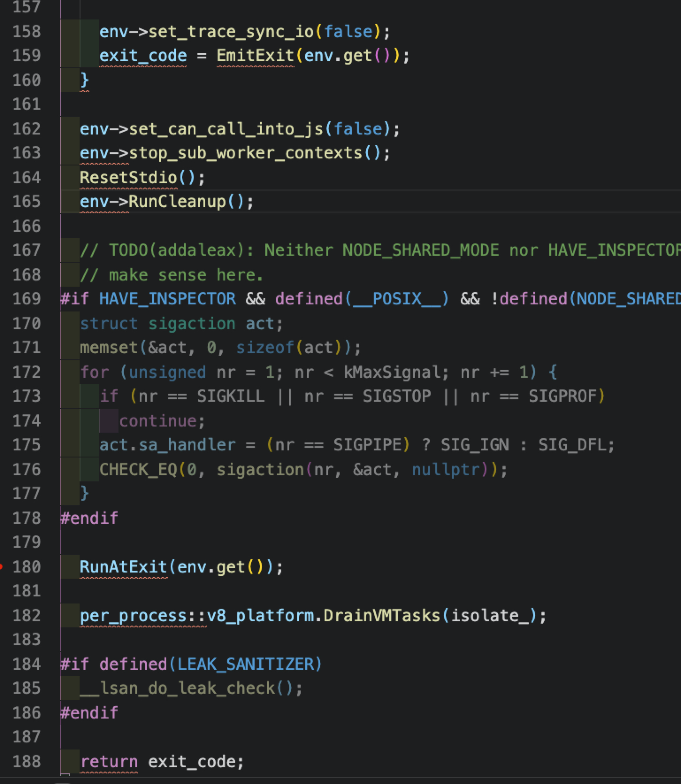Click the continue statement
The width and height of the screenshot is (681, 784).
[x=162, y=421]
